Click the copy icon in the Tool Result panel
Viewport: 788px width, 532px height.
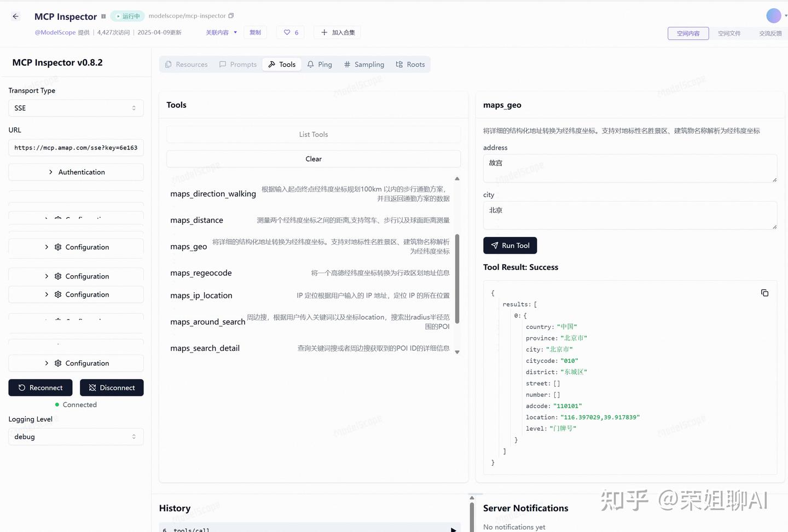tap(764, 293)
